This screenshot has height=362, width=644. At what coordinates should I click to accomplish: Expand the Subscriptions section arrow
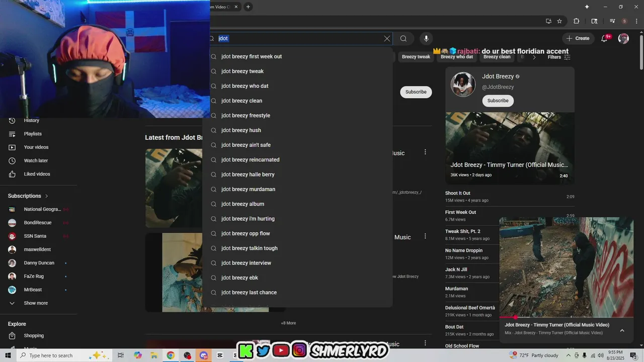click(x=47, y=196)
